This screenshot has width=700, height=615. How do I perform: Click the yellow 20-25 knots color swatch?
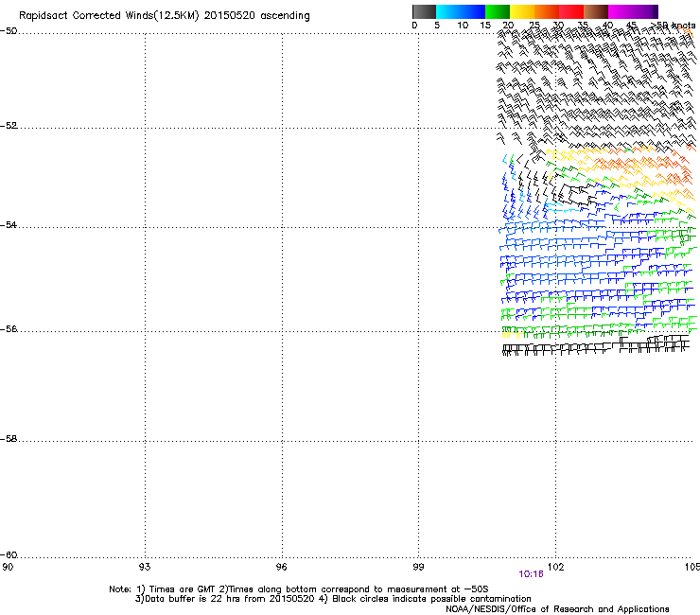(522, 11)
